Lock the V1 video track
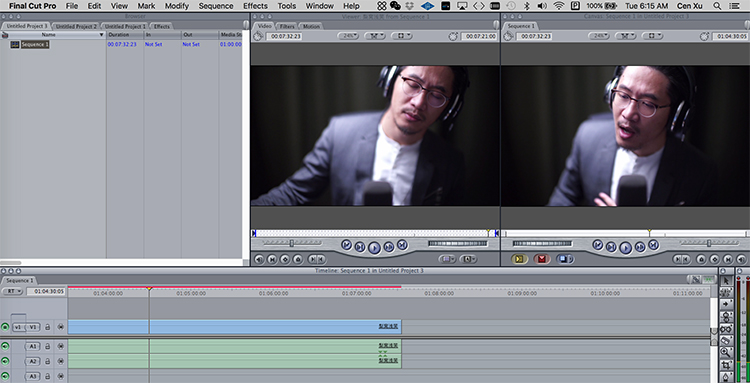The image size is (750, 383). [47, 327]
